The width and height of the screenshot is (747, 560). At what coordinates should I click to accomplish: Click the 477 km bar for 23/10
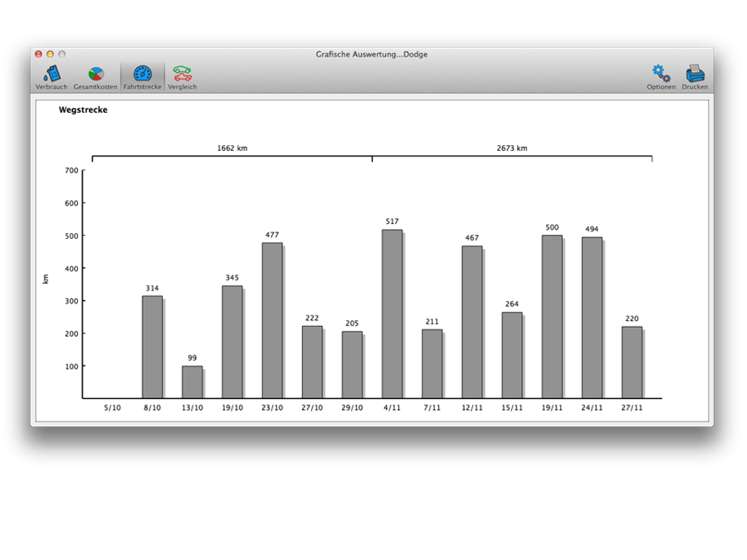272,320
